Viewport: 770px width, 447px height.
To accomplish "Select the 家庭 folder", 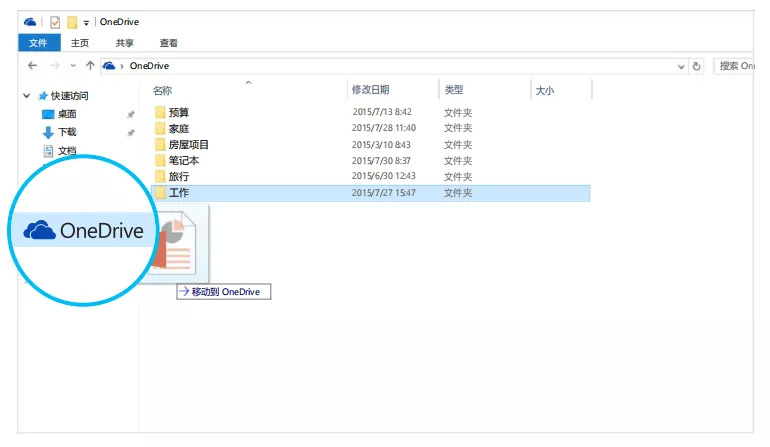I will click(179, 129).
